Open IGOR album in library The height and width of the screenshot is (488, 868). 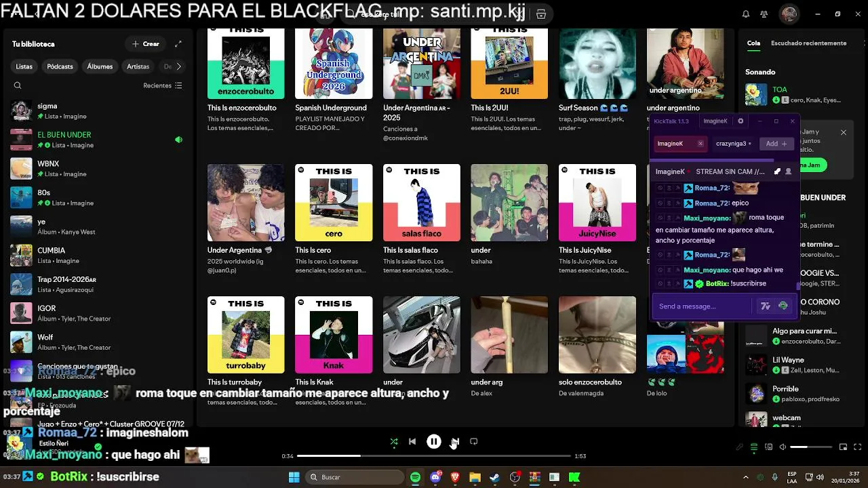pos(97,313)
